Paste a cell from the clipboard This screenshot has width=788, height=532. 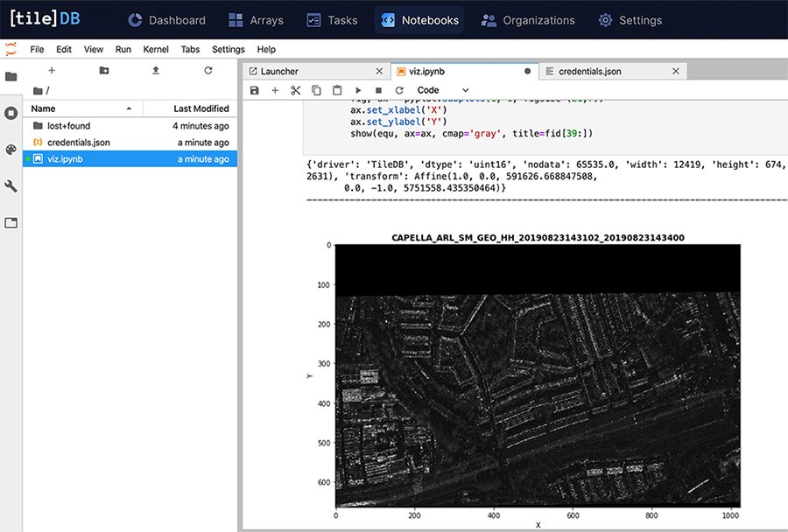(x=337, y=90)
